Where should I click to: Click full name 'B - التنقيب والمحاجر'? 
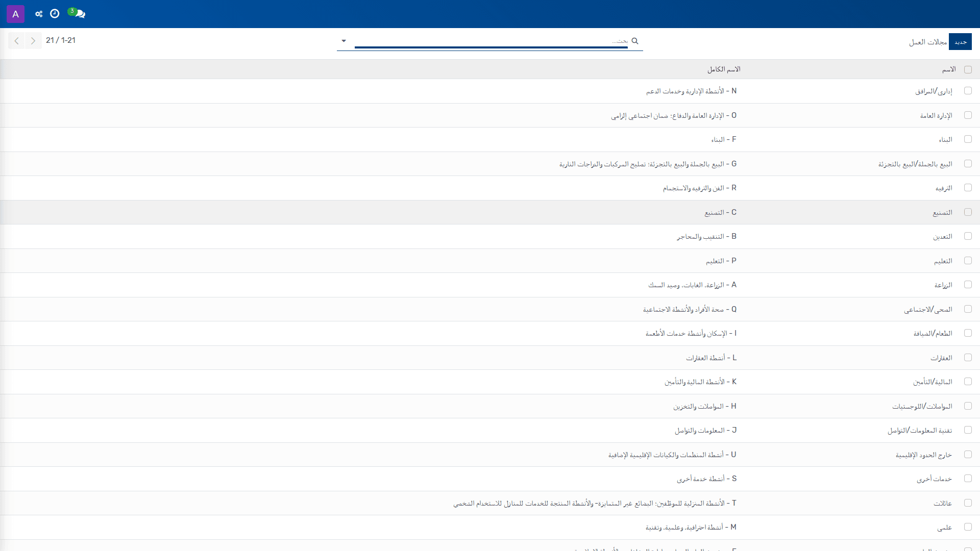(x=707, y=237)
